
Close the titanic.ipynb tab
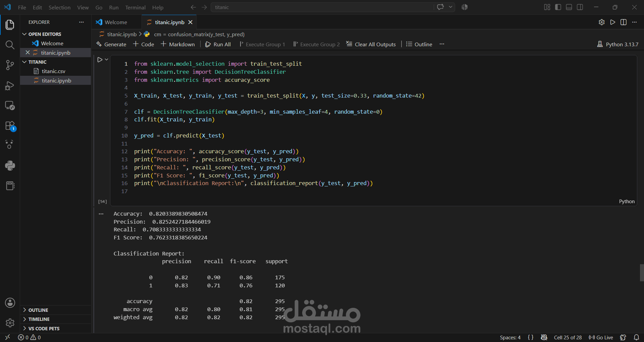point(191,22)
